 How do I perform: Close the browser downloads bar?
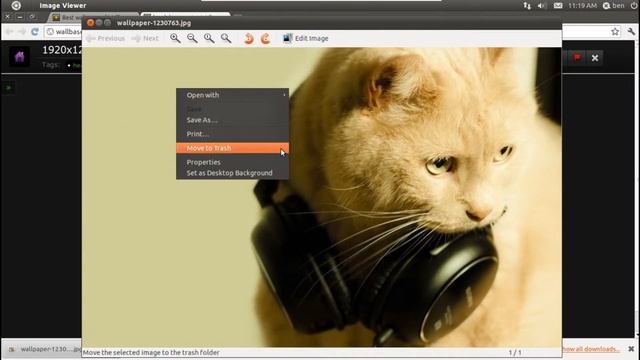click(x=631, y=349)
